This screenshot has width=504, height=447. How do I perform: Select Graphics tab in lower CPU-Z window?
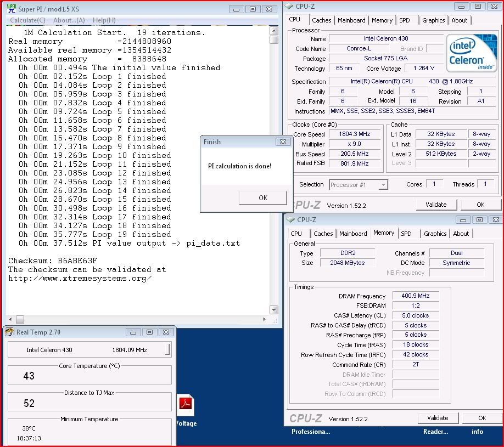(x=435, y=234)
